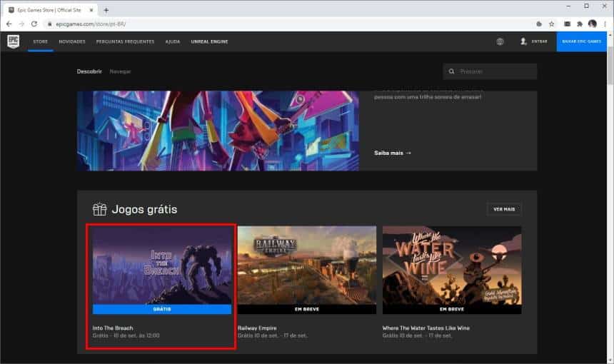Click the Baixar Epic Games button
Screen dimensions: 614x364
(x=581, y=41)
